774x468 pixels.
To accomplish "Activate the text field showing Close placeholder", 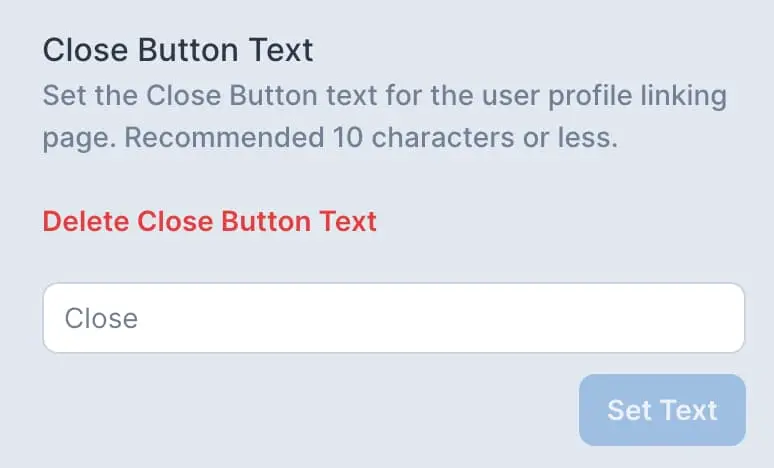I will pos(393,318).
